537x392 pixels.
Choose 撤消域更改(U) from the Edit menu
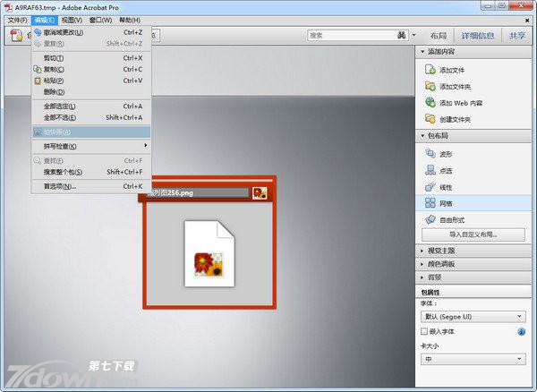click(x=91, y=32)
